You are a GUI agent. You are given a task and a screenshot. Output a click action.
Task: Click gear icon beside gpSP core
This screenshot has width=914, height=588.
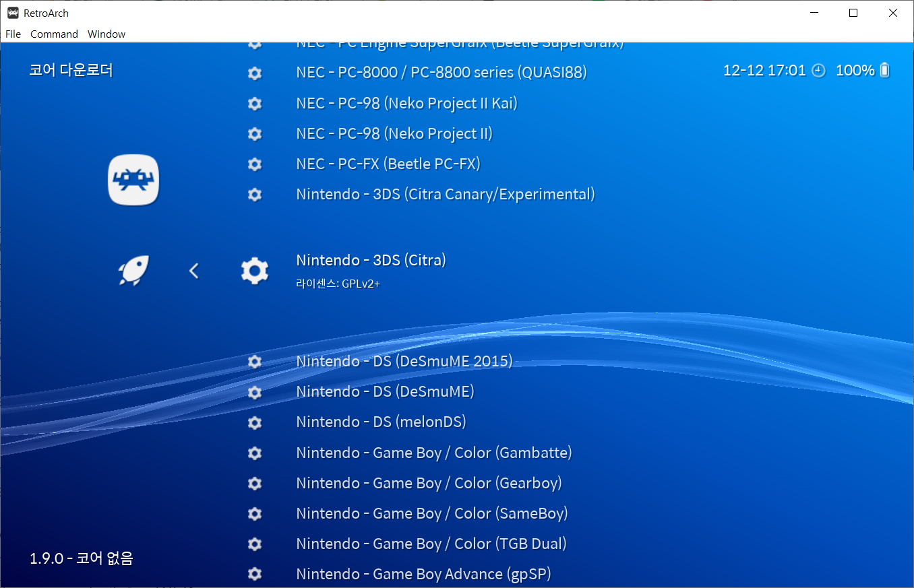255,574
